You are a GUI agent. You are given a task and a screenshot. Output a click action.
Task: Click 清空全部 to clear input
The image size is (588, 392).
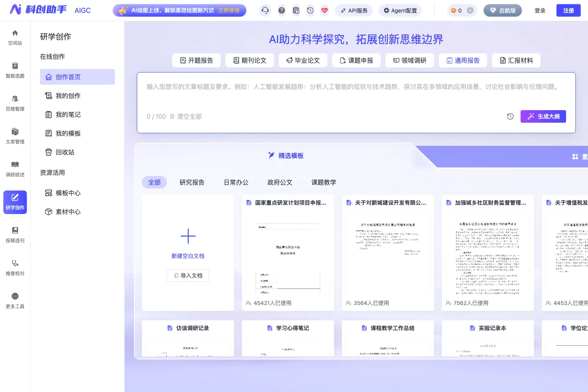[x=186, y=116]
